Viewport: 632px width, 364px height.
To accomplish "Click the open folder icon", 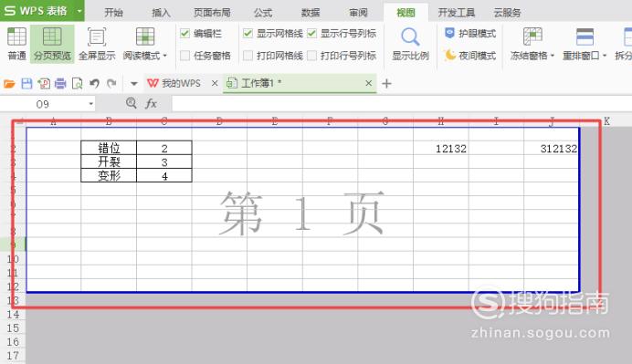I will 9,83.
